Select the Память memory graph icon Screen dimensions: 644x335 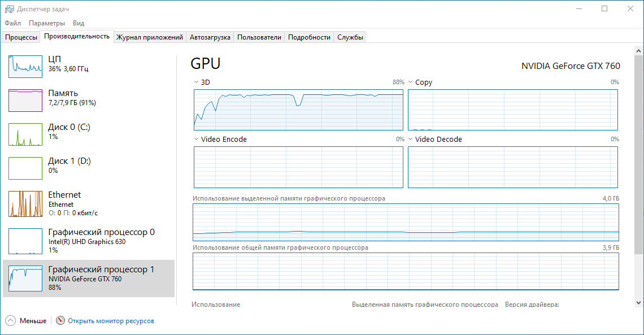[25, 100]
